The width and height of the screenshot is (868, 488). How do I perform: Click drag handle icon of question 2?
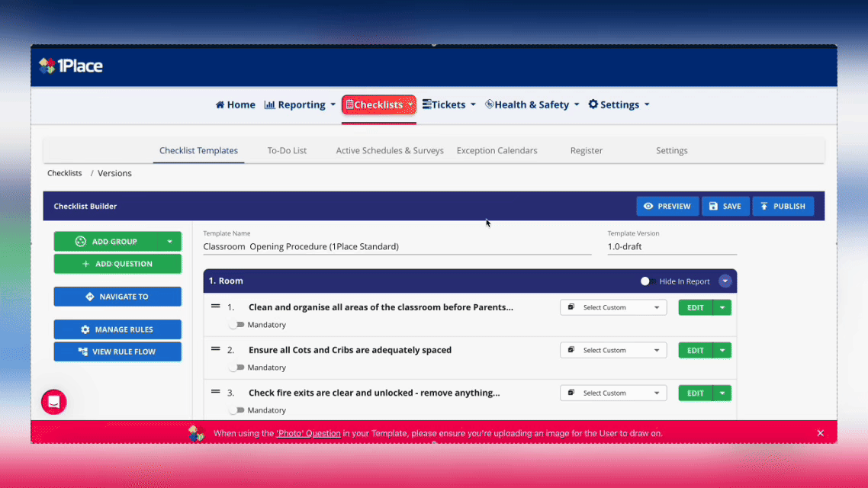[x=215, y=350]
